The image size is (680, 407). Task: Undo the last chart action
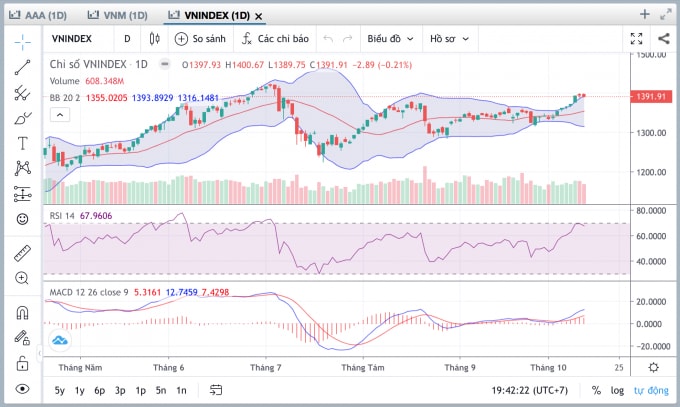tap(328, 39)
